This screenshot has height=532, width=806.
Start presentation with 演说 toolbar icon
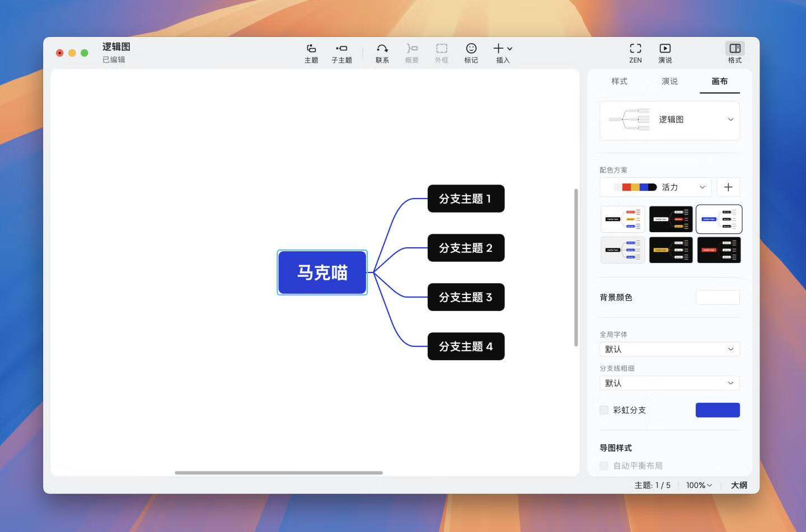click(665, 53)
